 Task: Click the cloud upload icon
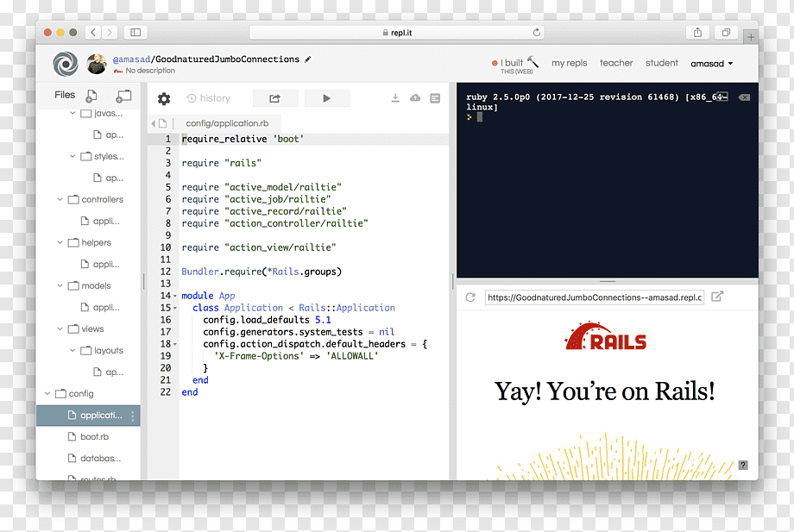415,98
